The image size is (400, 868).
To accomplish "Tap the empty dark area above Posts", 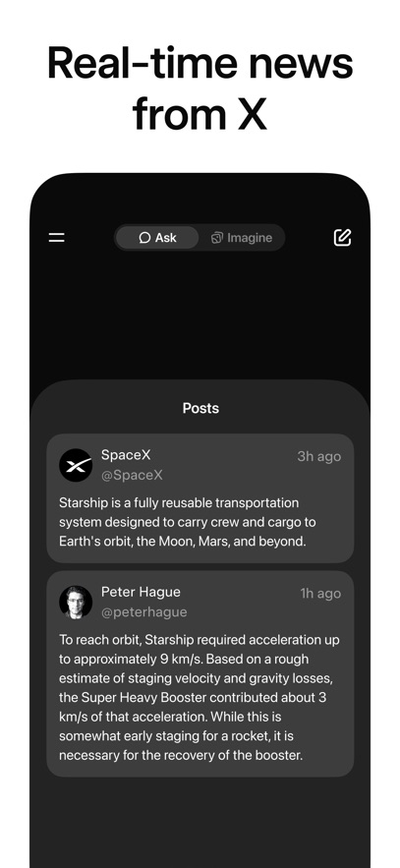I will coord(200,316).
